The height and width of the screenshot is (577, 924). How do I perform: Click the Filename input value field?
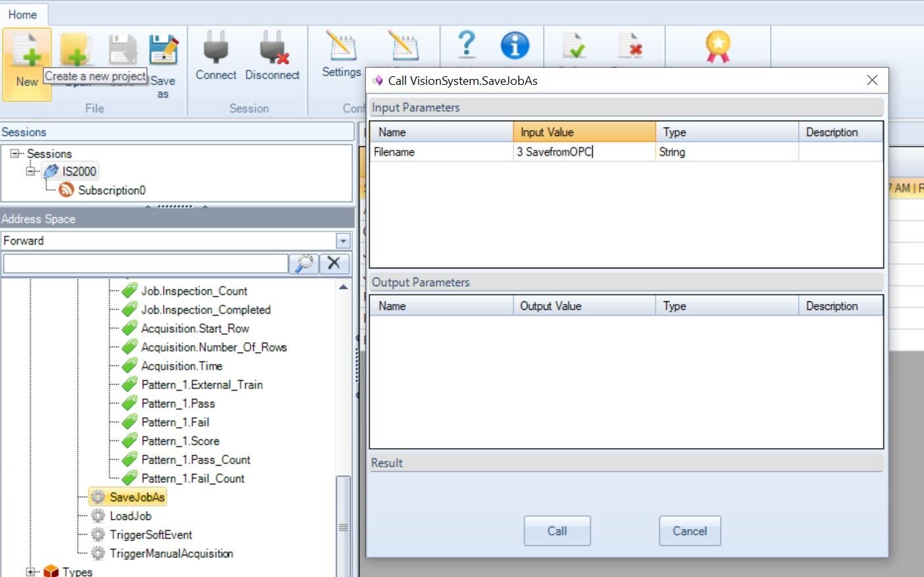[x=583, y=152]
